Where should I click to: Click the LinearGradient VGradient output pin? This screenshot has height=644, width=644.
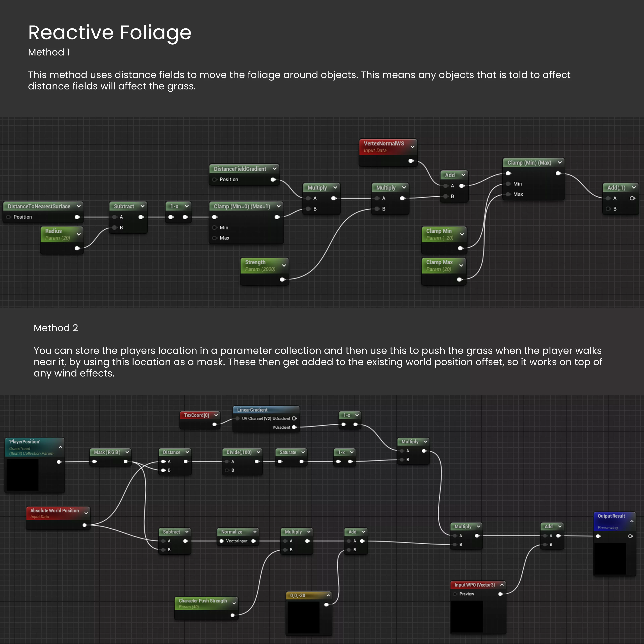[x=294, y=427]
